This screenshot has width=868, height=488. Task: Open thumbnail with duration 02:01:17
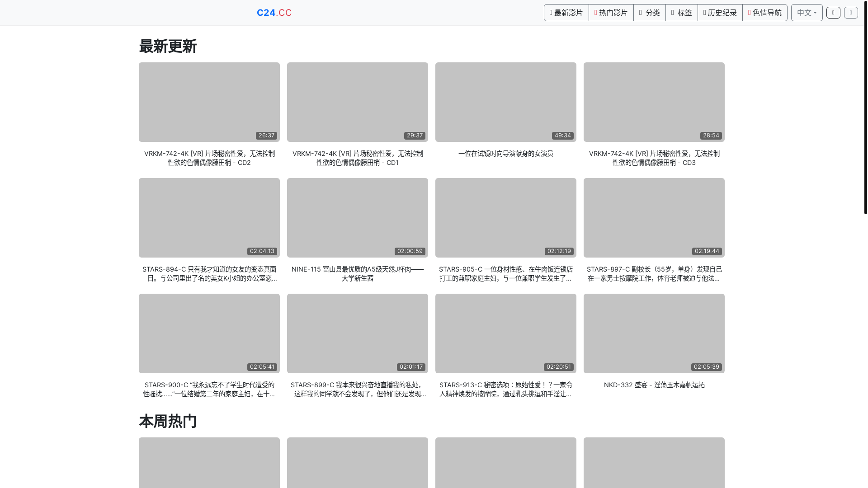[358, 333]
